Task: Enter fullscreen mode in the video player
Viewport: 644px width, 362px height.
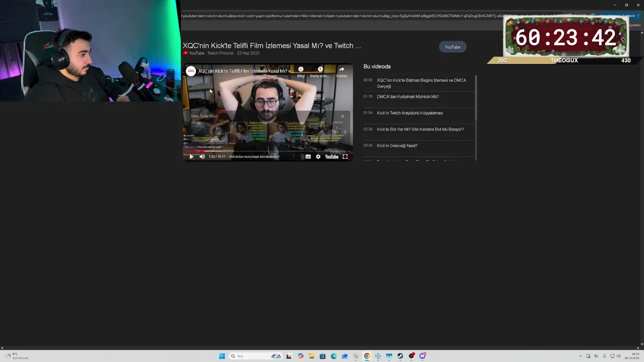Action: tap(345, 157)
